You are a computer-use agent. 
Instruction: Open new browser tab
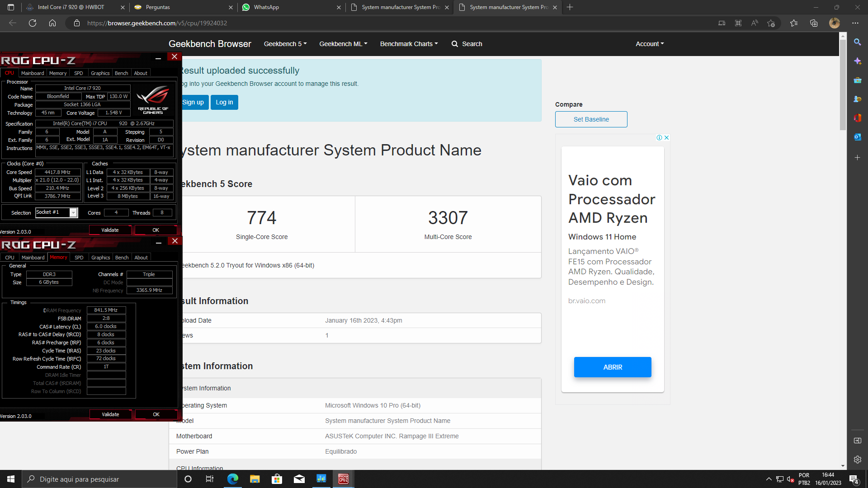click(570, 7)
